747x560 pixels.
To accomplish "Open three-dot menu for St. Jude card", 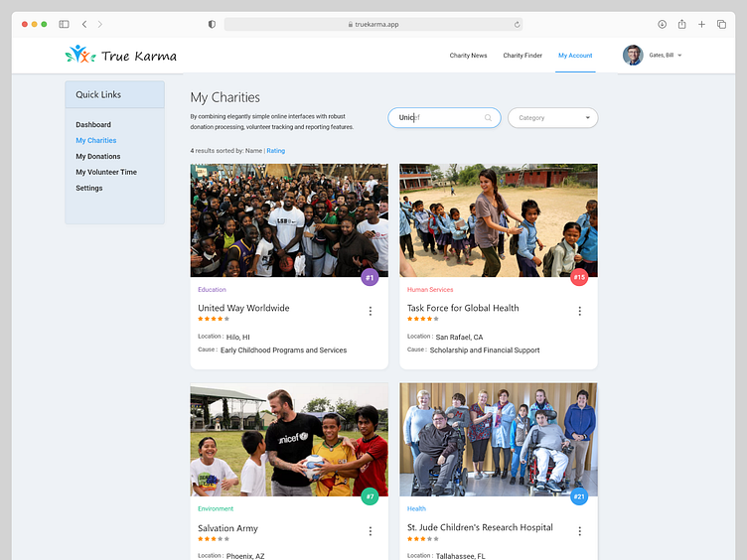I will [x=580, y=531].
